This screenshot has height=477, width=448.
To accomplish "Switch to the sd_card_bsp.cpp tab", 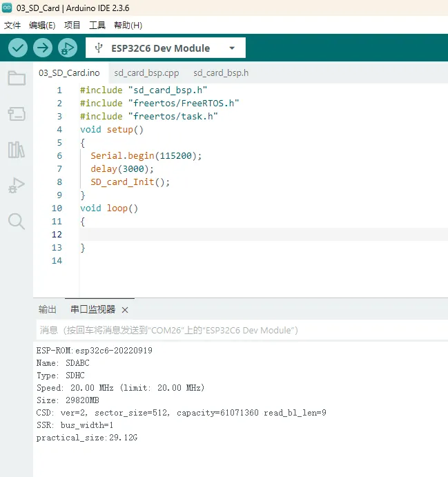I will (x=146, y=72).
